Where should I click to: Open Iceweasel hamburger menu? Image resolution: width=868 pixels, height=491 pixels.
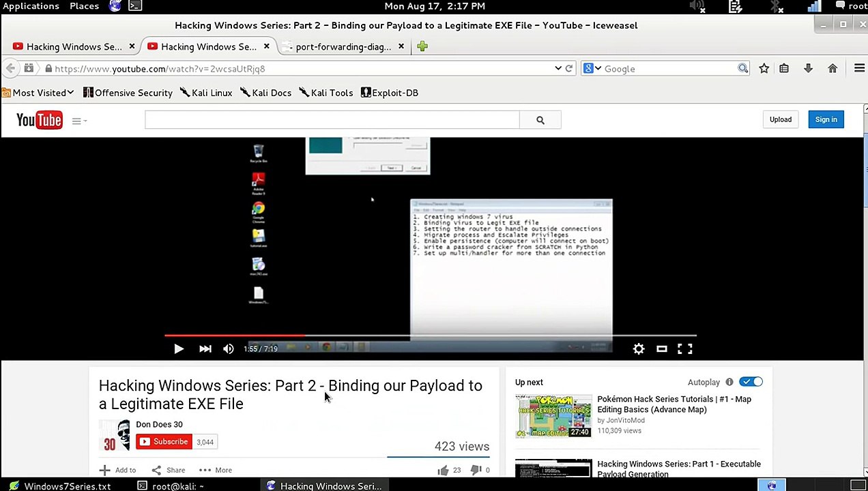coord(860,68)
